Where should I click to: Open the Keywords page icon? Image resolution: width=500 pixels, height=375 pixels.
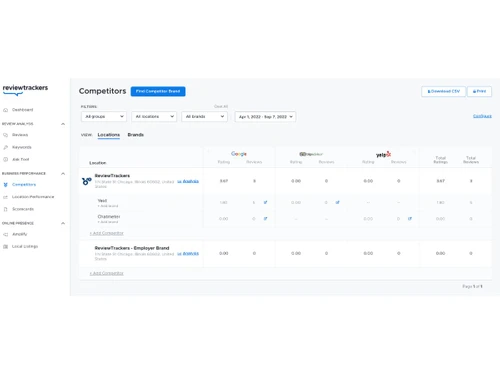[x=5, y=147]
